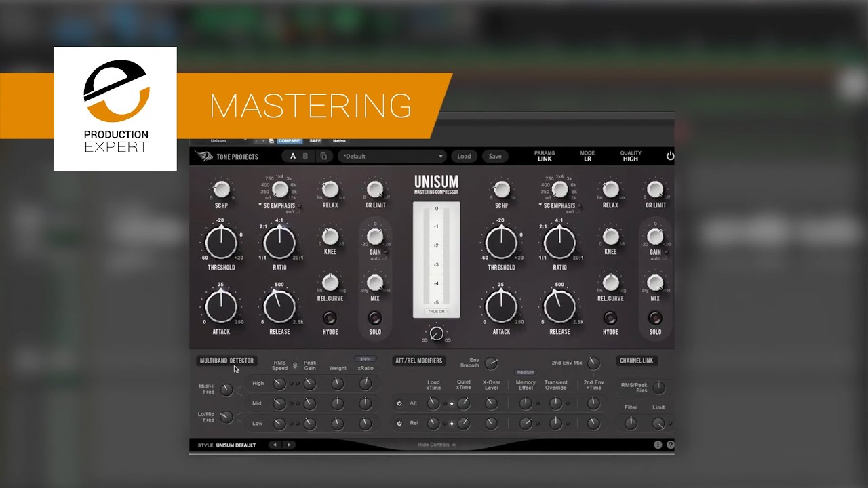Click the right RATIO knob
Image resolution: width=868 pixels, height=488 pixels.
559,243
